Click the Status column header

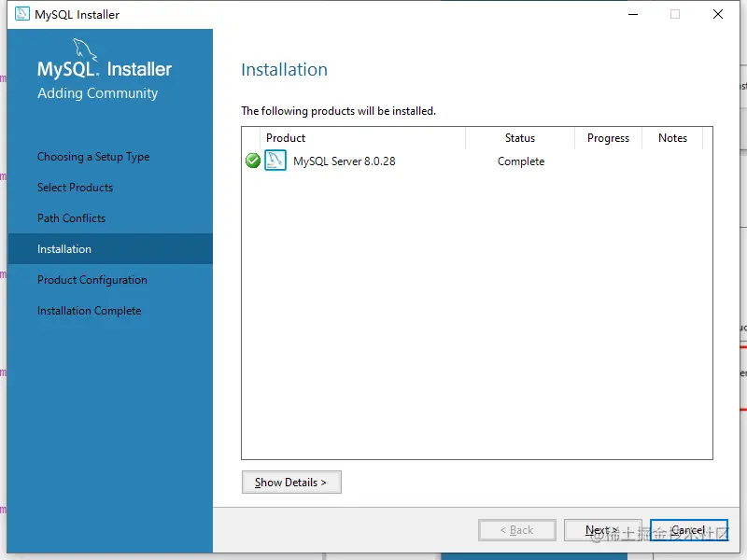coord(520,138)
